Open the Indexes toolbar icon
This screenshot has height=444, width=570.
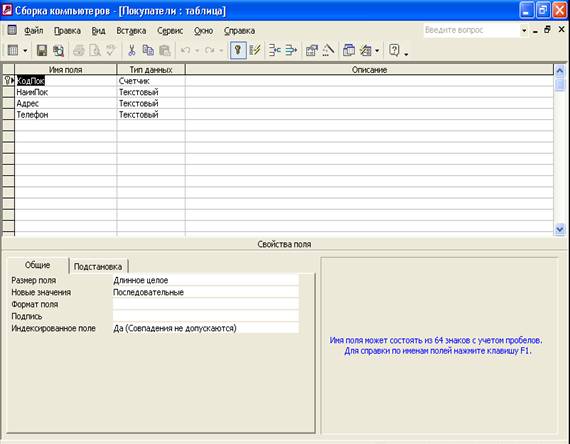(255, 50)
